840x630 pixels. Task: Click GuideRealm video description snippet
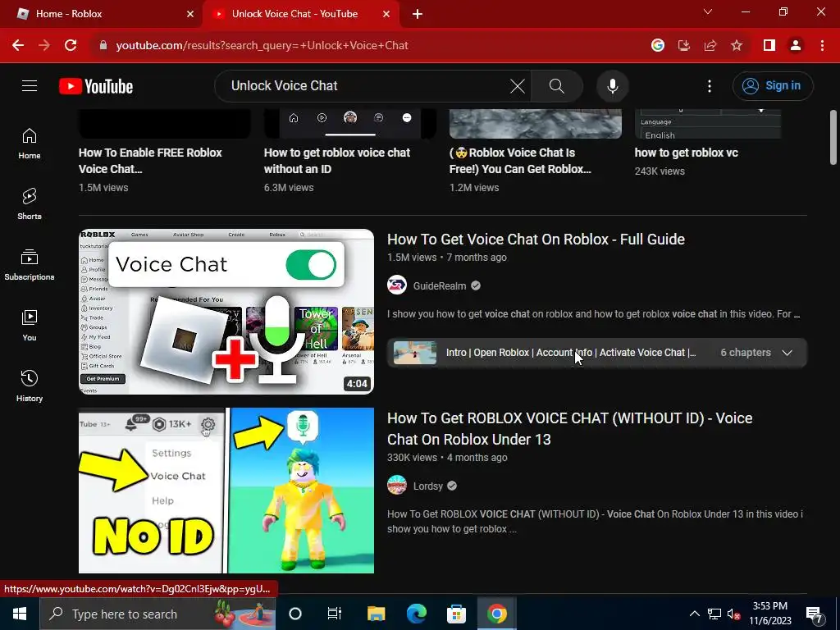[594, 314]
